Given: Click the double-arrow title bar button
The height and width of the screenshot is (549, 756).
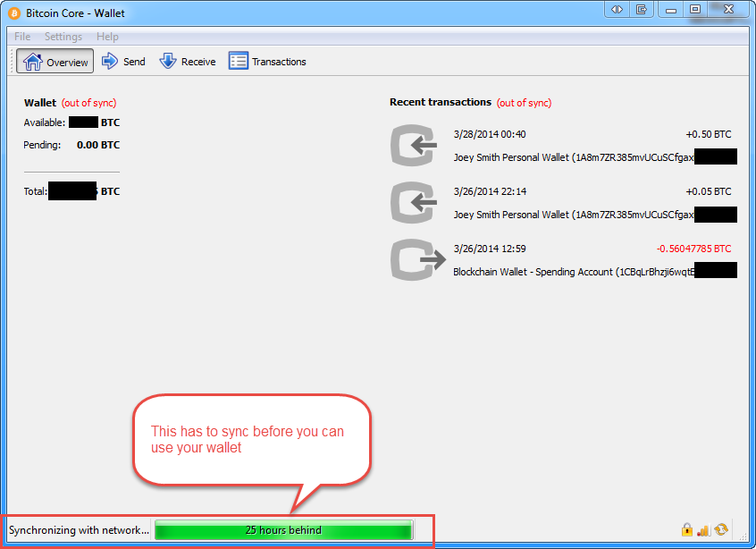Looking at the screenshot, I should pos(617,9).
